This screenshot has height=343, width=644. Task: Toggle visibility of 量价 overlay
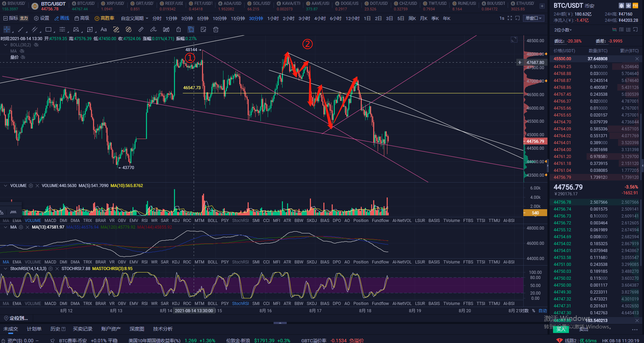point(23,57)
